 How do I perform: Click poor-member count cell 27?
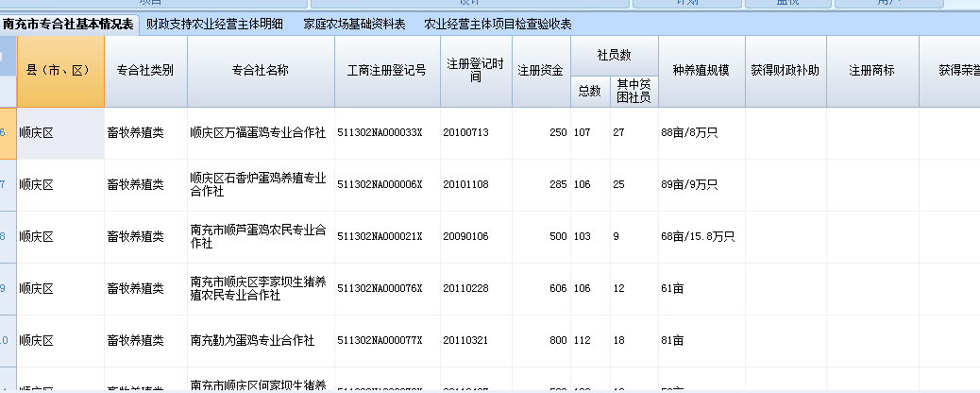coord(634,132)
